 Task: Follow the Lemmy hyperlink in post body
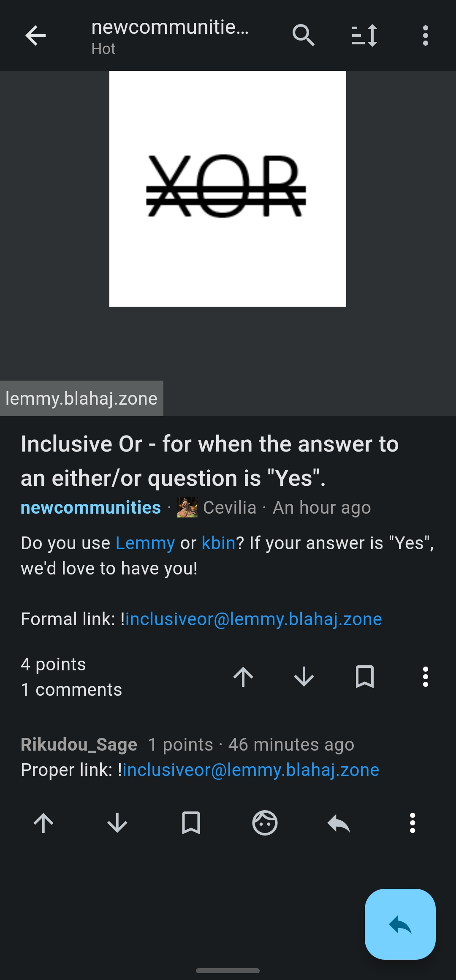point(145,543)
